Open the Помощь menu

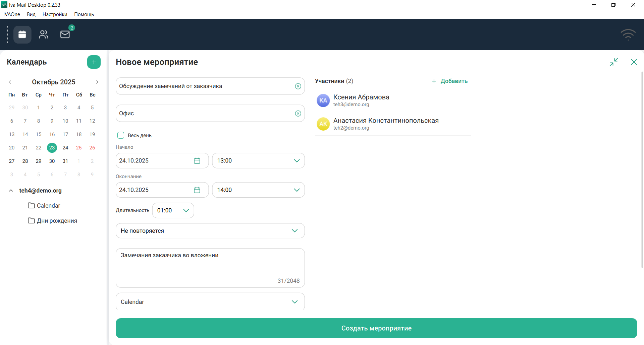[84, 14]
